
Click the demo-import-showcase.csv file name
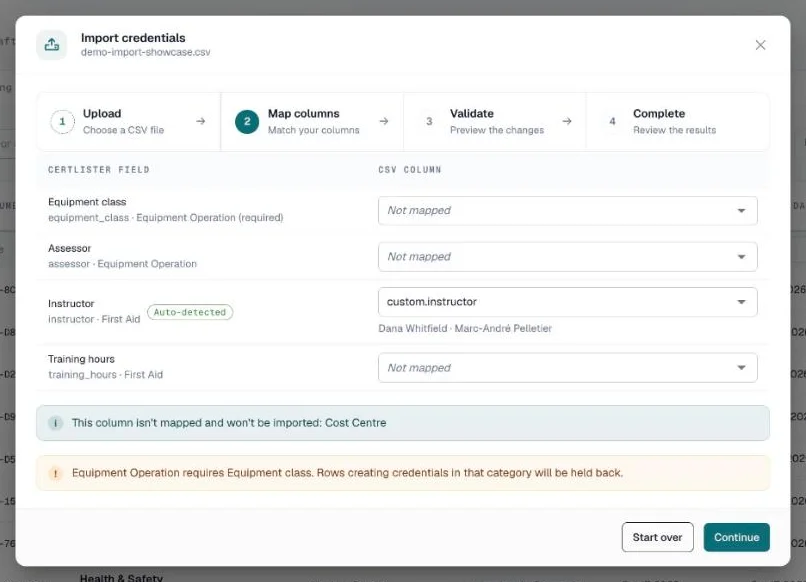coord(145,52)
